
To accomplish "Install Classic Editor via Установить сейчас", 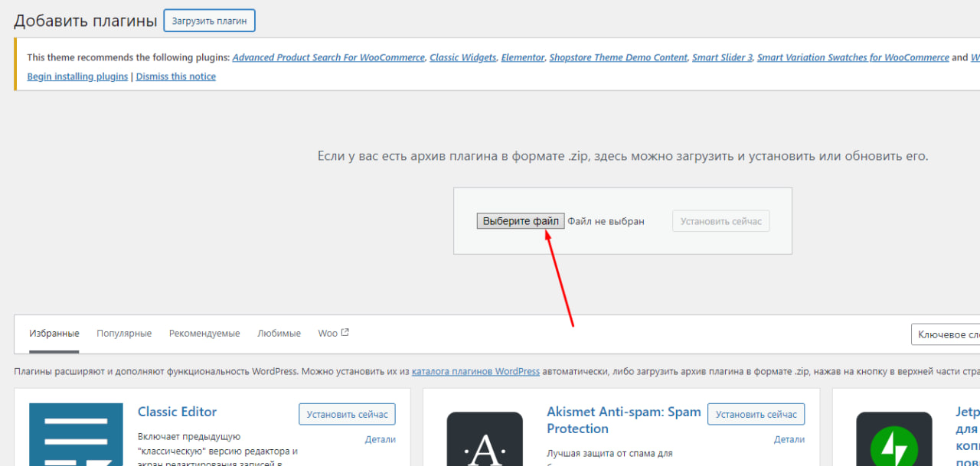I will pyautogui.click(x=347, y=414).
